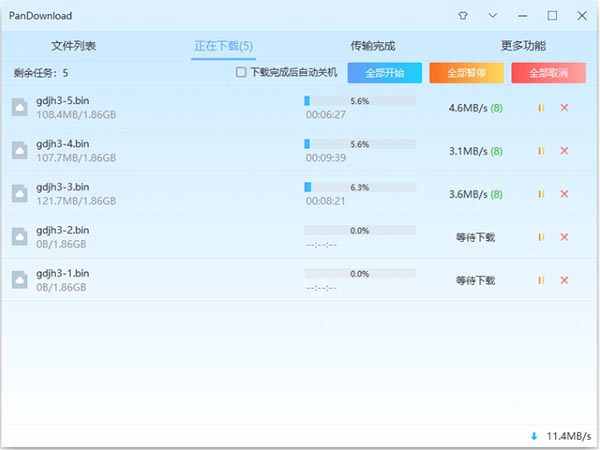Switch to the 文件列表 tab
600x450 pixels.
point(73,46)
